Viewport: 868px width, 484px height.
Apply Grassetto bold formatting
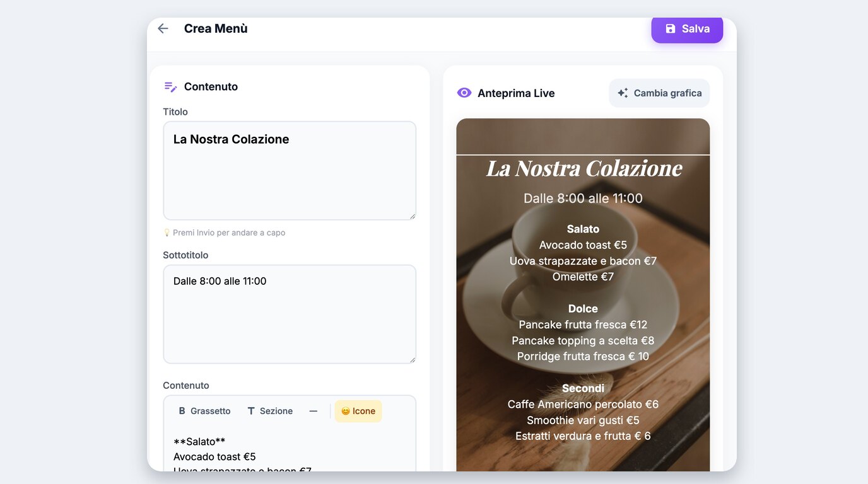pyautogui.click(x=204, y=411)
